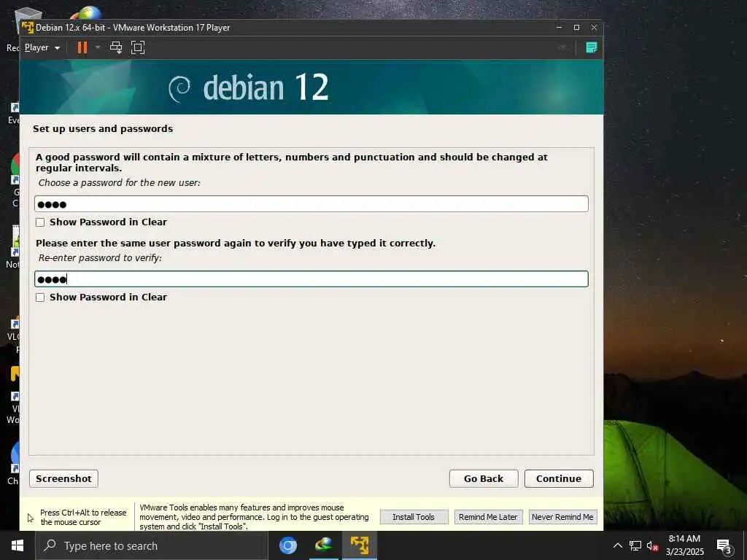Viewport: 747px width, 560px height.
Task: Maximize the VMware Player window
Action: [576, 28]
